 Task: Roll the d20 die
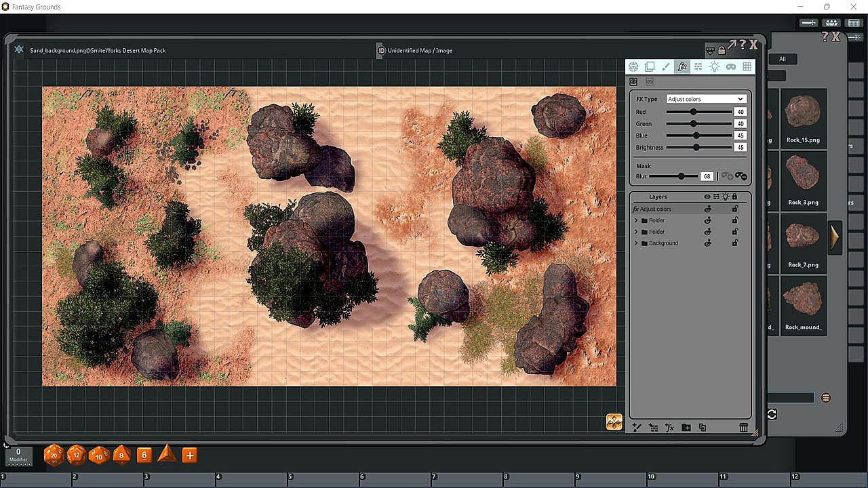point(54,455)
